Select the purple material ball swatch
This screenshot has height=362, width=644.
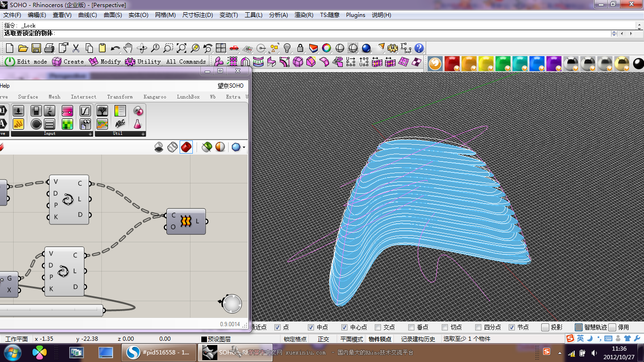coord(553,63)
